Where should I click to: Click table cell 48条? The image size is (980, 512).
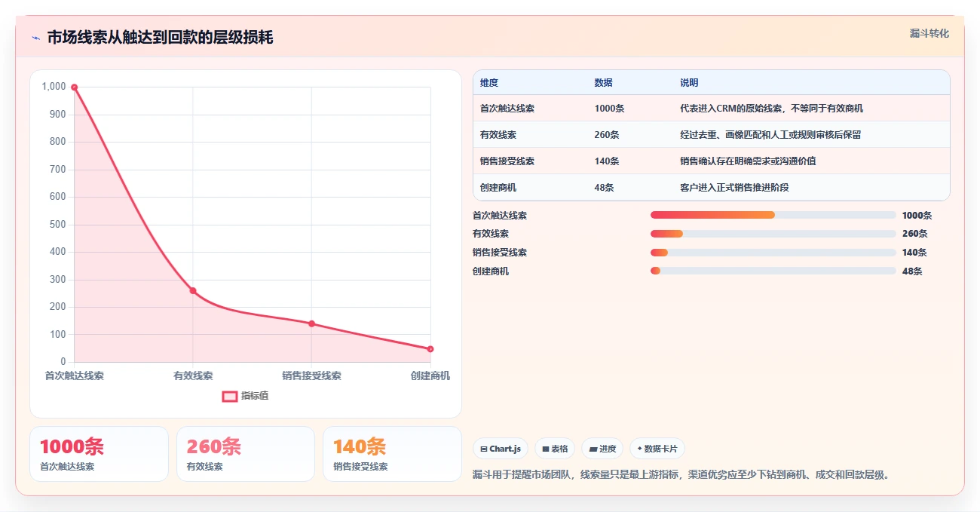604,188
